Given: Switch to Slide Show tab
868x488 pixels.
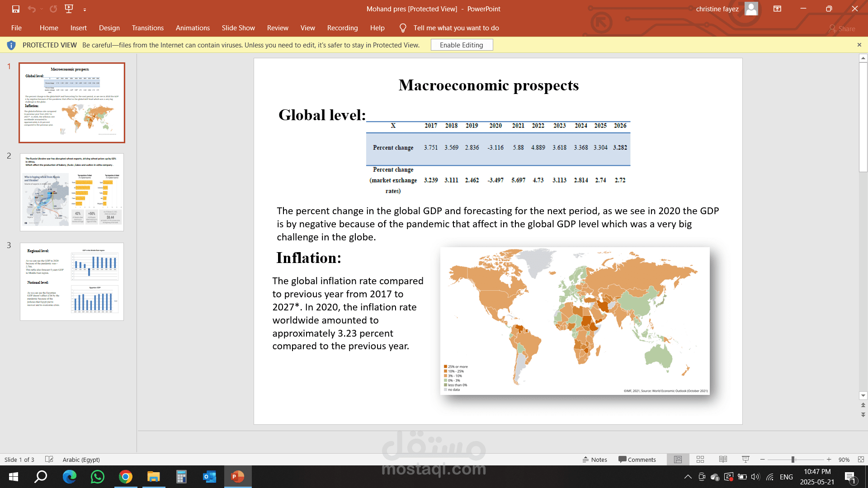Looking at the screenshot, I should pos(238,28).
